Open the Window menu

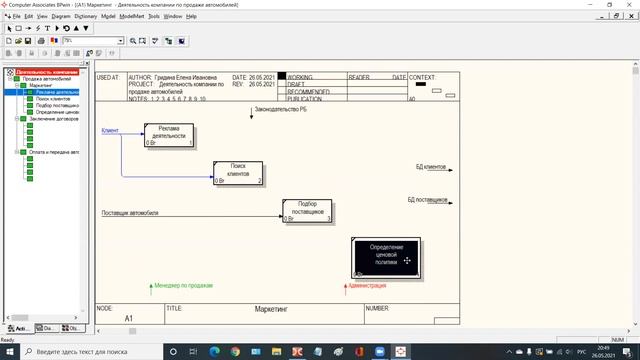pyautogui.click(x=173, y=16)
